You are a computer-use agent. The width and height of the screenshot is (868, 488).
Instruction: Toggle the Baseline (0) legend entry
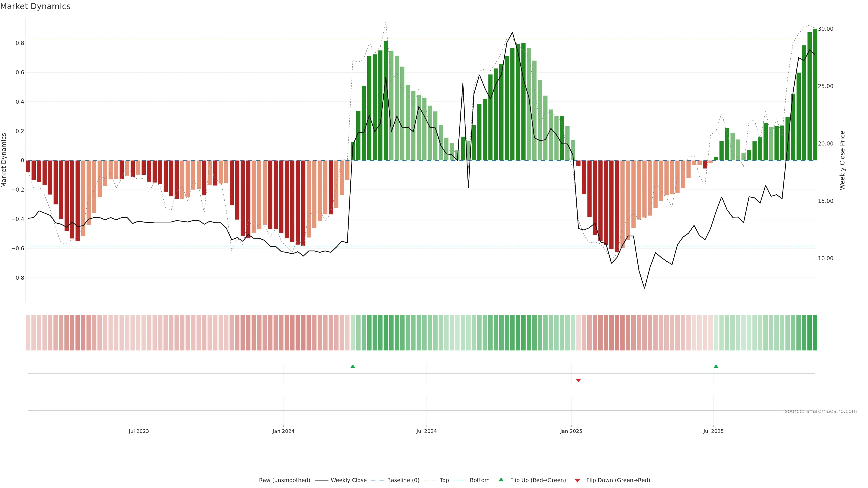pos(403,480)
